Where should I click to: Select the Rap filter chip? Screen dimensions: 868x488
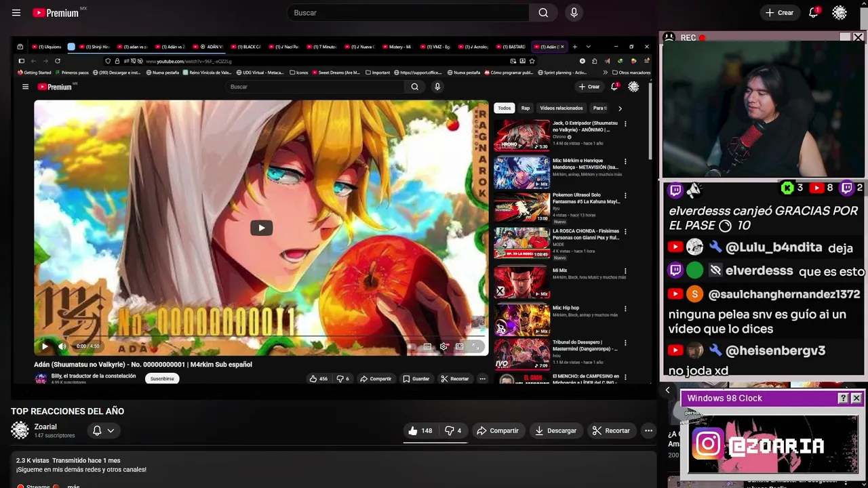(526, 108)
